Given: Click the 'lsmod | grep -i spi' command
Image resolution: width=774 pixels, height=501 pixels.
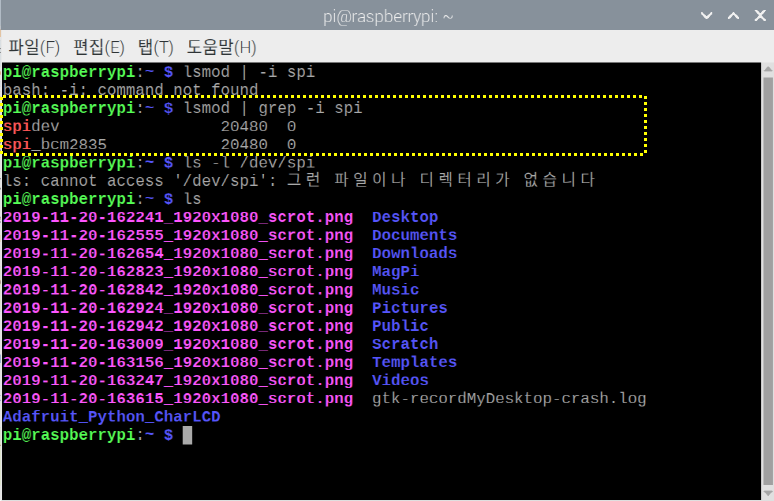Looking at the screenshot, I should point(273,108).
